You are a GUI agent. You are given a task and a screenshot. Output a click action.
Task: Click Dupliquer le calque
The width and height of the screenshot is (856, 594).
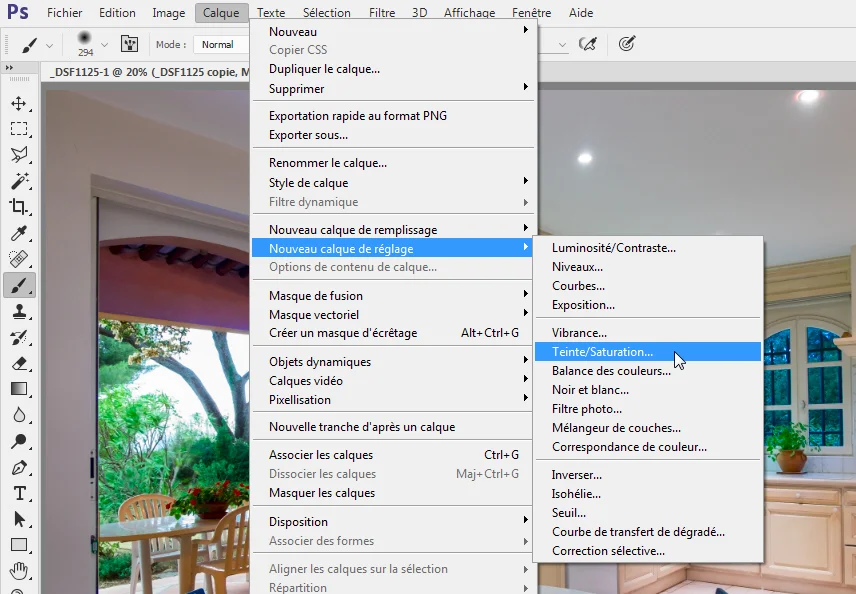tap(393, 69)
